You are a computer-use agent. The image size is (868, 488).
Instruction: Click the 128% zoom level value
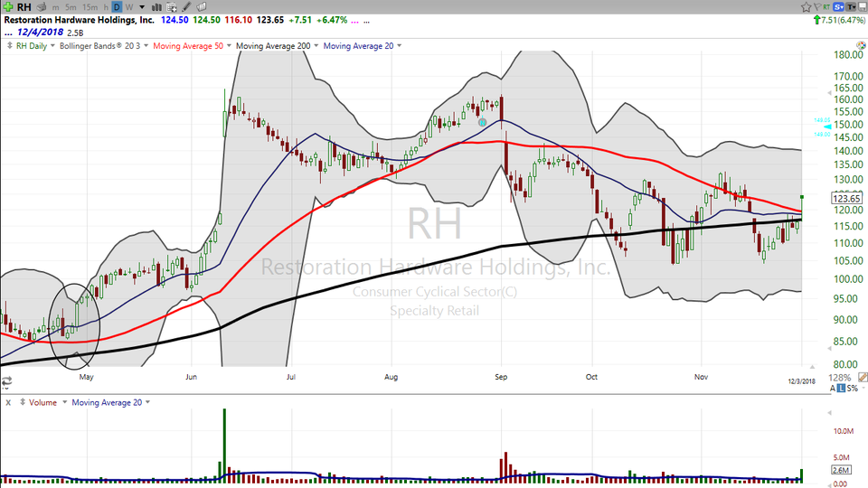pyautogui.click(x=839, y=378)
